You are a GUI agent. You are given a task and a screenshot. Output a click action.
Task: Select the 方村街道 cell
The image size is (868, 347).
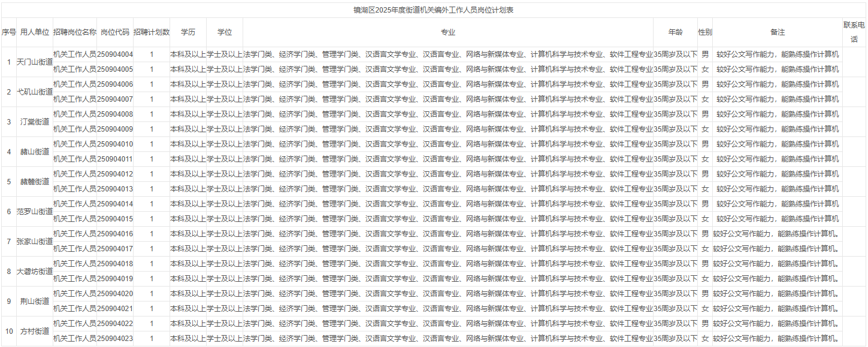click(35, 331)
